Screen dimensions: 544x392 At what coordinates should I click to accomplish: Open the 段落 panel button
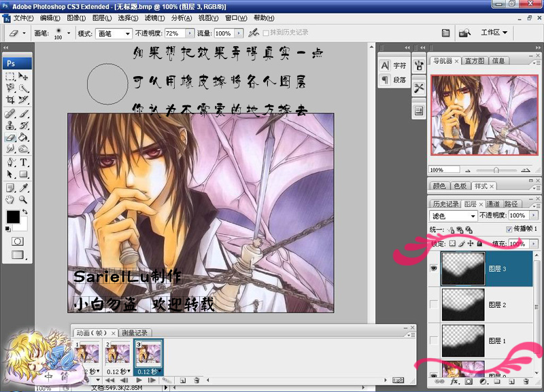tap(394, 79)
